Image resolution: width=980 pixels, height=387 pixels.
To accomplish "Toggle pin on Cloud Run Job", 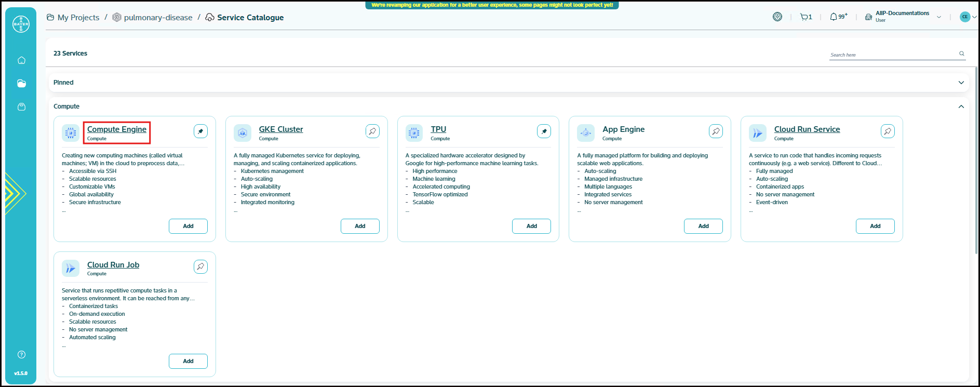I will pyautogui.click(x=200, y=266).
